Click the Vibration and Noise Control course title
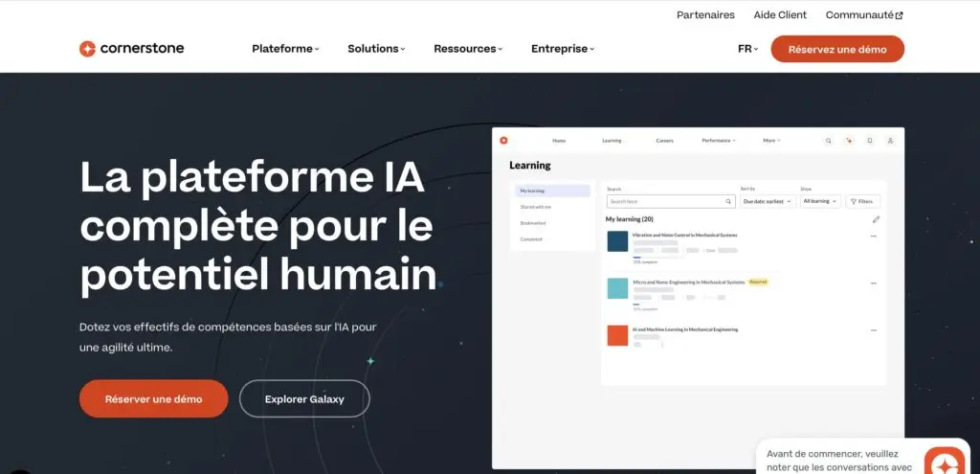The width and height of the screenshot is (980, 474). pyautogui.click(x=685, y=236)
